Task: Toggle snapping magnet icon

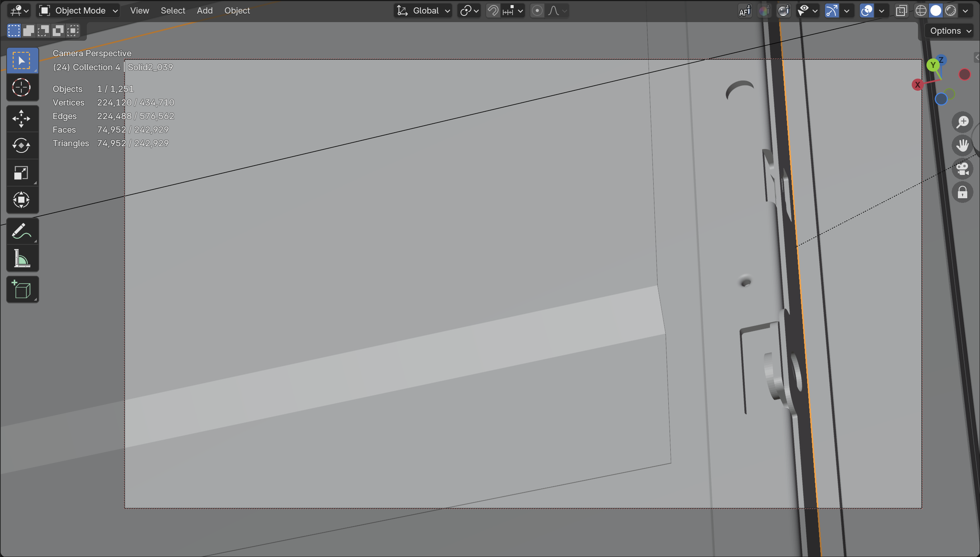Action: point(493,11)
